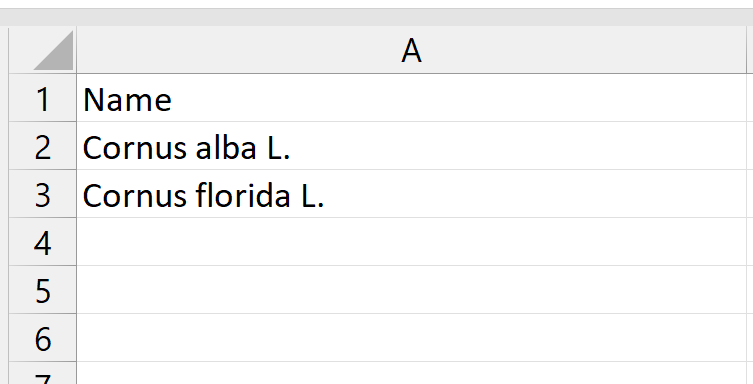Click empty cell A6
Viewport: 753px width, 384px height.
(412, 338)
